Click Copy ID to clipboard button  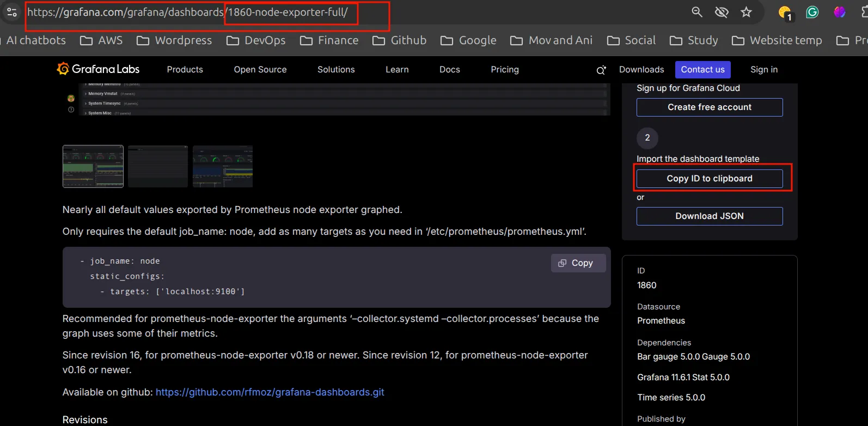(x=710, y=179)
